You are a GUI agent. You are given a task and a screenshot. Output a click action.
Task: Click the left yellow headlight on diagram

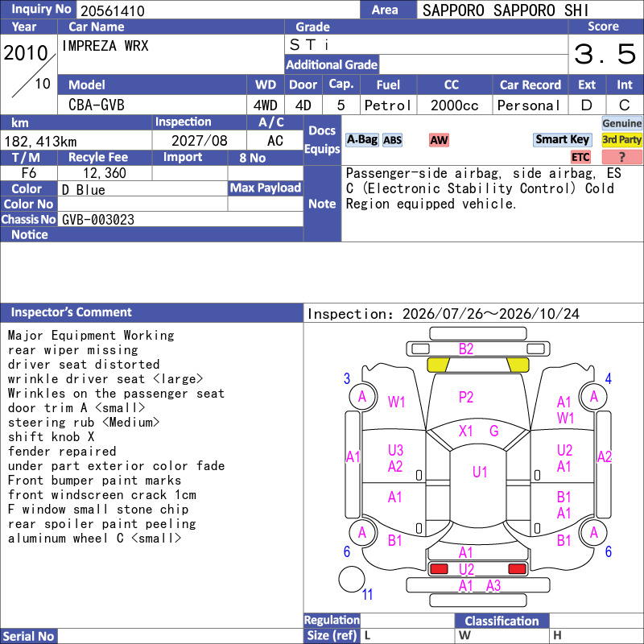pyautogui.click(x=438, y=365)
